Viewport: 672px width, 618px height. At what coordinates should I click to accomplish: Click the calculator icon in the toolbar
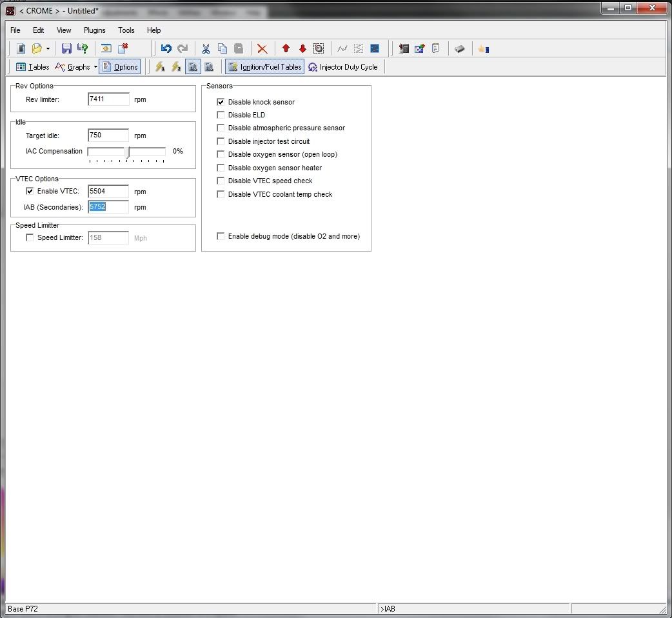(x=403, y=48)
